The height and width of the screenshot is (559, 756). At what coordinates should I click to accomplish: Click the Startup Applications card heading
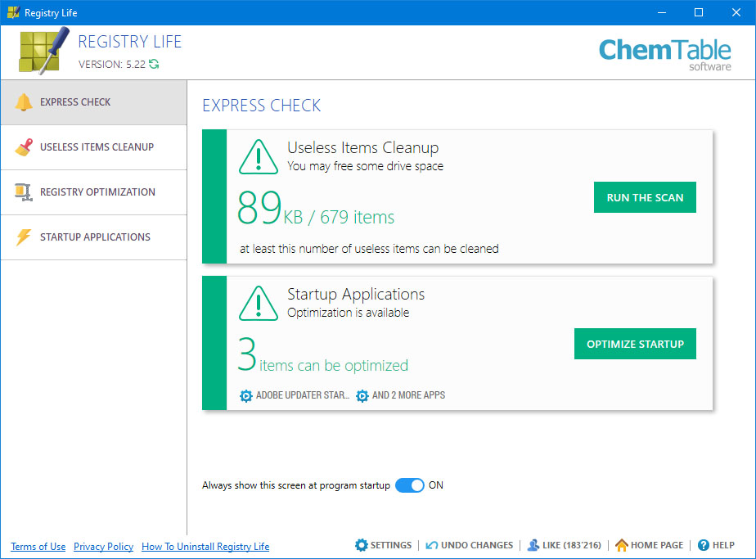pos(356,294)
